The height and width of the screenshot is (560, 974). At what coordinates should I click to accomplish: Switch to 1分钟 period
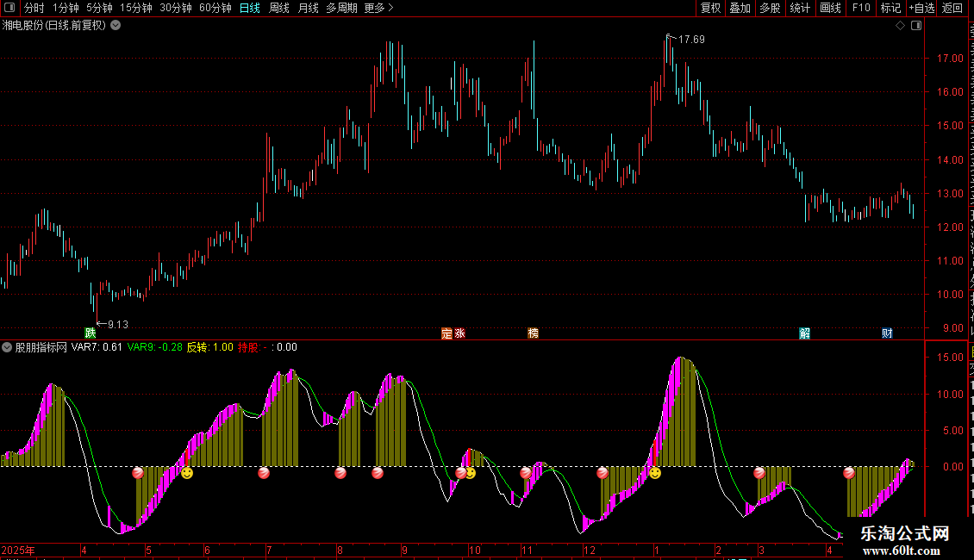66,8
